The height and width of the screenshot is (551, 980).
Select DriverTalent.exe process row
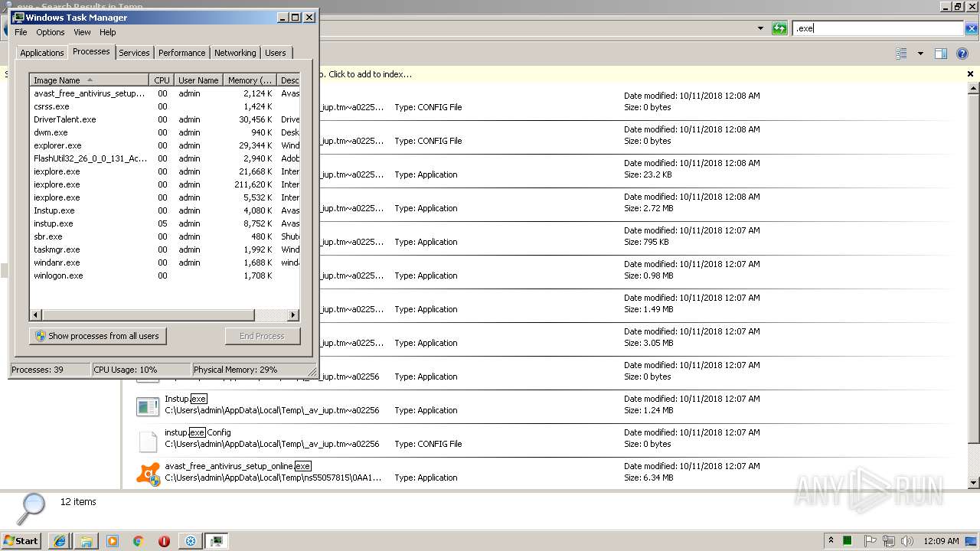165,119
